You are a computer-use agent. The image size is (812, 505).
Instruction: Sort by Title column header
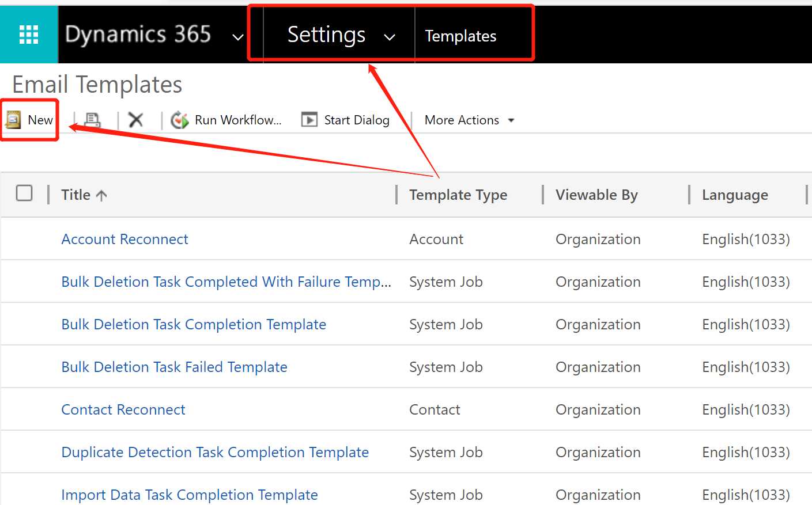75,195
